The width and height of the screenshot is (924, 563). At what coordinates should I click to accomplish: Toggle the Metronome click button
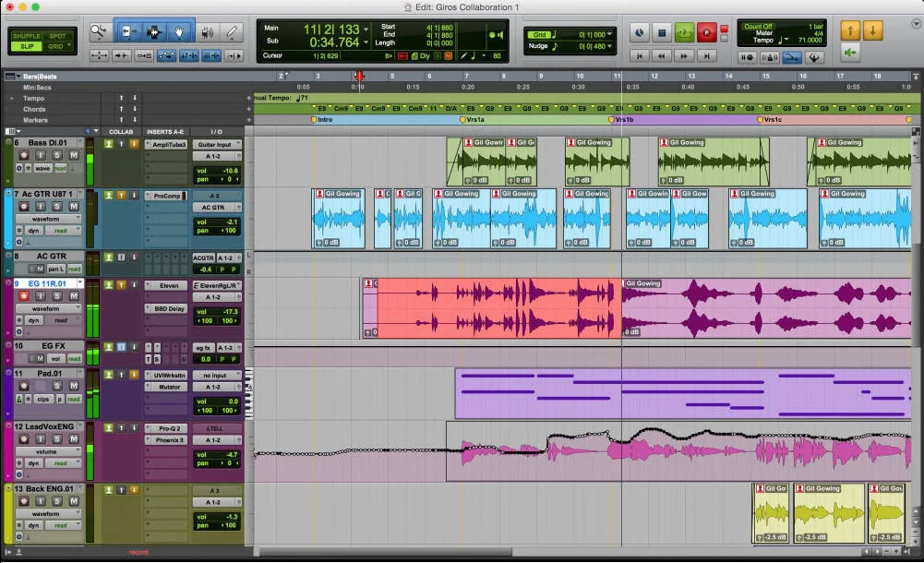[769, 57]
